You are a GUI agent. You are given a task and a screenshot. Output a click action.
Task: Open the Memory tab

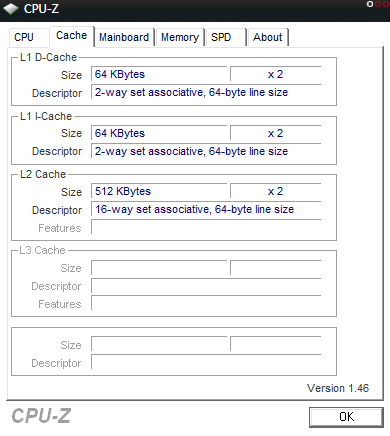pyautogui.click(x=180, y=37)
